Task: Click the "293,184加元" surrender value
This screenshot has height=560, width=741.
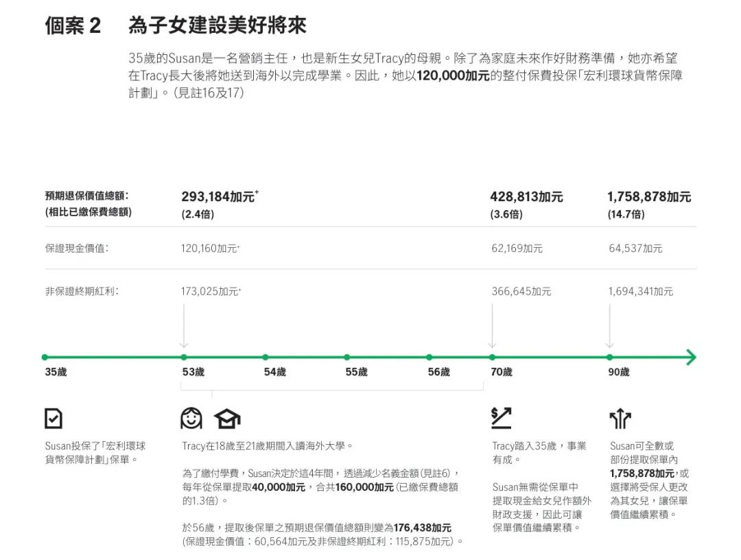Action: pyautogui.click(x=218, y=196)
